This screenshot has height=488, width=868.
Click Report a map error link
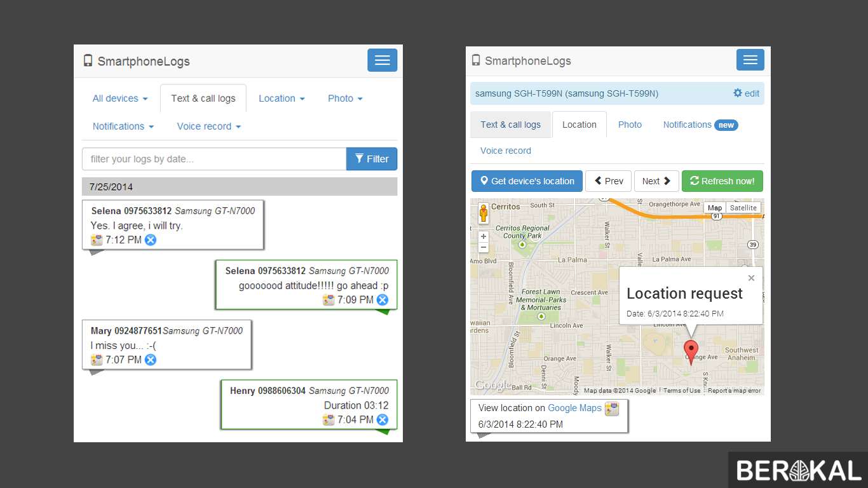(734, 391)
